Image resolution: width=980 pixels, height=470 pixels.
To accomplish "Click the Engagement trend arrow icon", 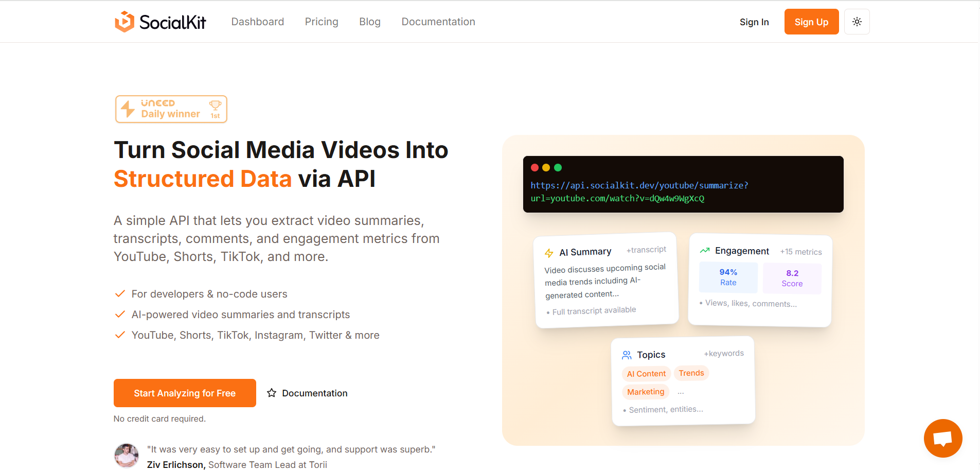I will click(705, 251).
